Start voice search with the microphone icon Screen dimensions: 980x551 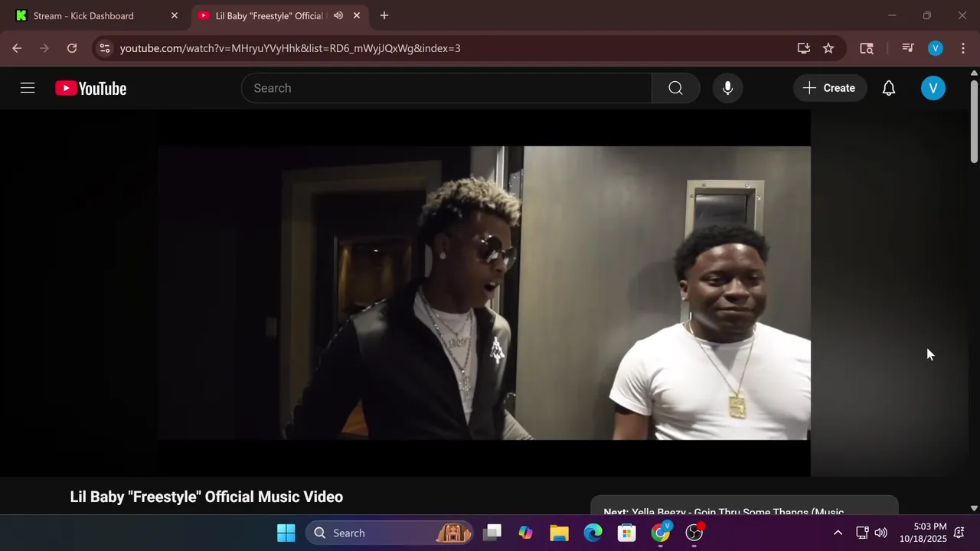click(727, 88)
